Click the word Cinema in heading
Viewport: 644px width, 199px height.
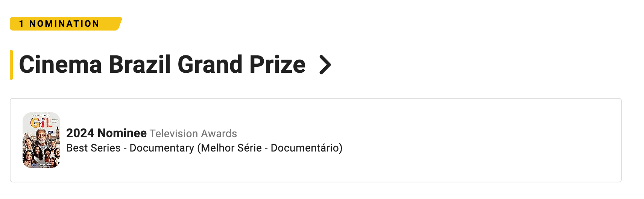60,65
